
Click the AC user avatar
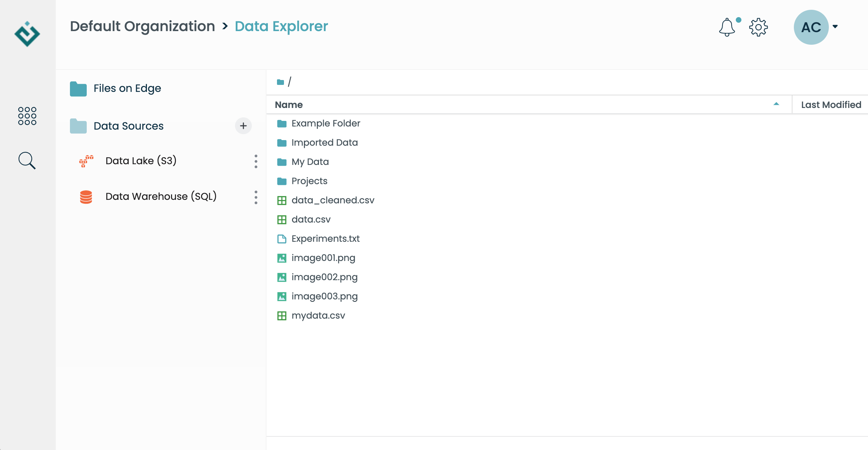[811, 27]
